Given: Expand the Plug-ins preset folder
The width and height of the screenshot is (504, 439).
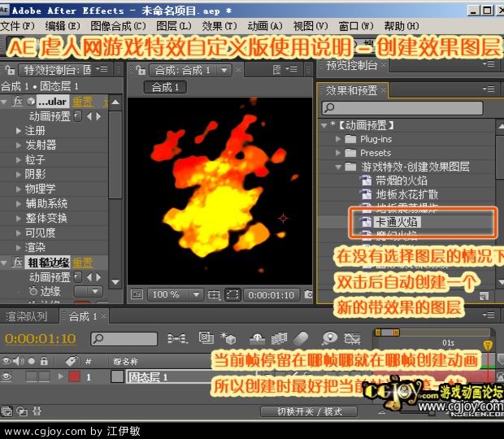Looking at the screenshot, I should pyautogui.click(x=338, y=139).
